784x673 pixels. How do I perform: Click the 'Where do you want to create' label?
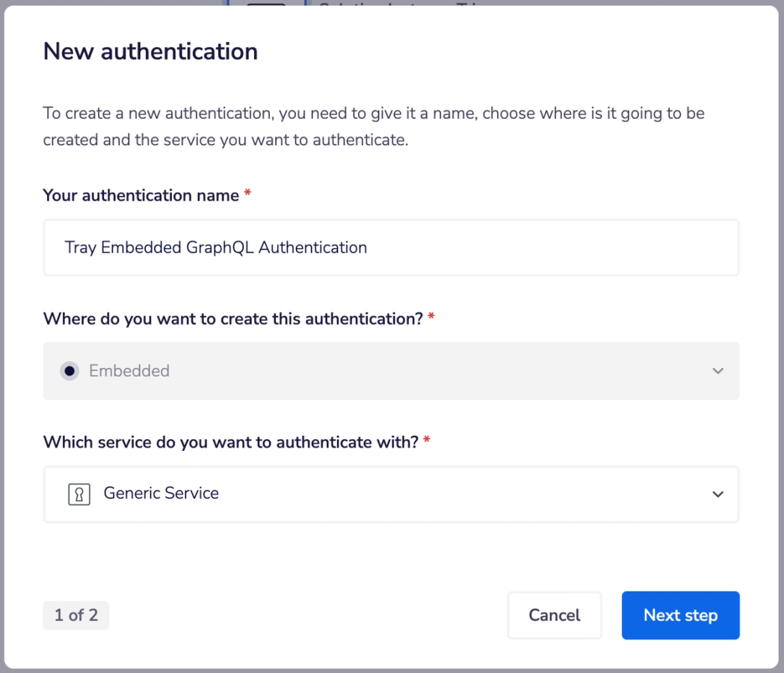(x=233, y=319)
